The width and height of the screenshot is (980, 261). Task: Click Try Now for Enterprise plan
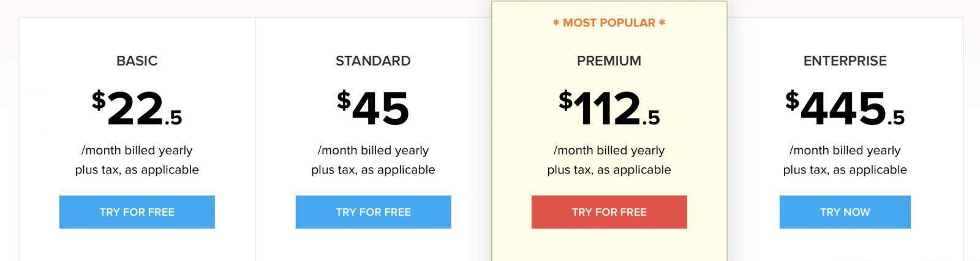845,212
